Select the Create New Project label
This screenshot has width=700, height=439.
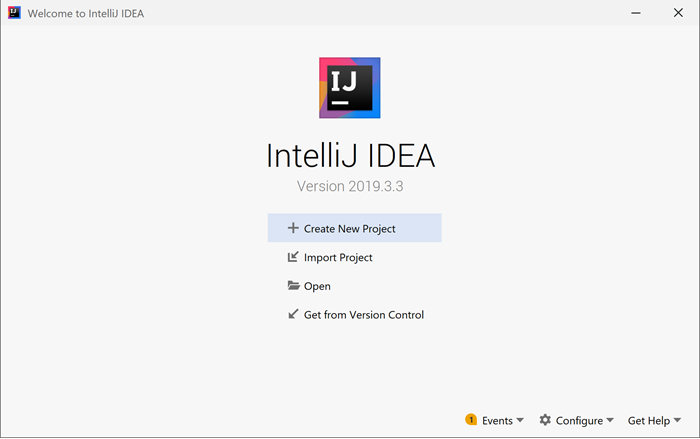pos(349,229)
